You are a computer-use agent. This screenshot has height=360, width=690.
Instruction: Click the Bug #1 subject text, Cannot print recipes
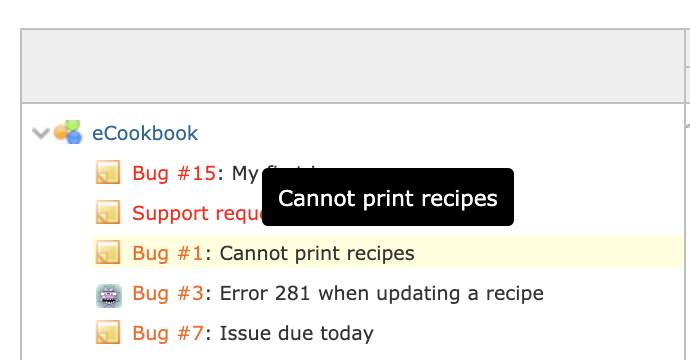coord(317,253)
